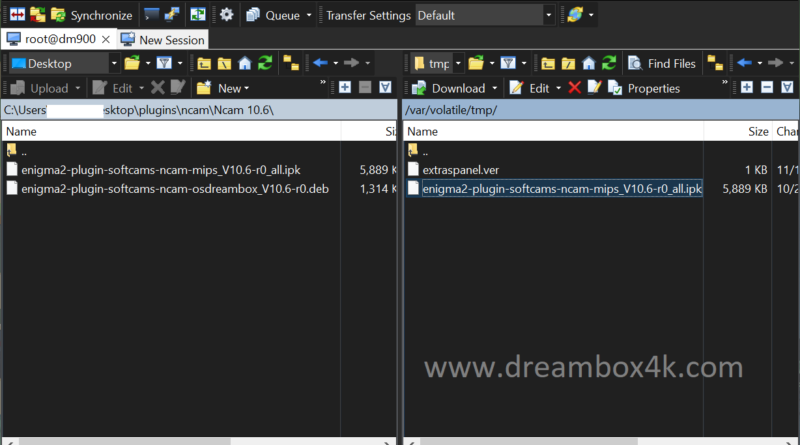Select remote file extraspanel.ver
Viewport: 800px width, 445px height.
click(x=460, y=170)
